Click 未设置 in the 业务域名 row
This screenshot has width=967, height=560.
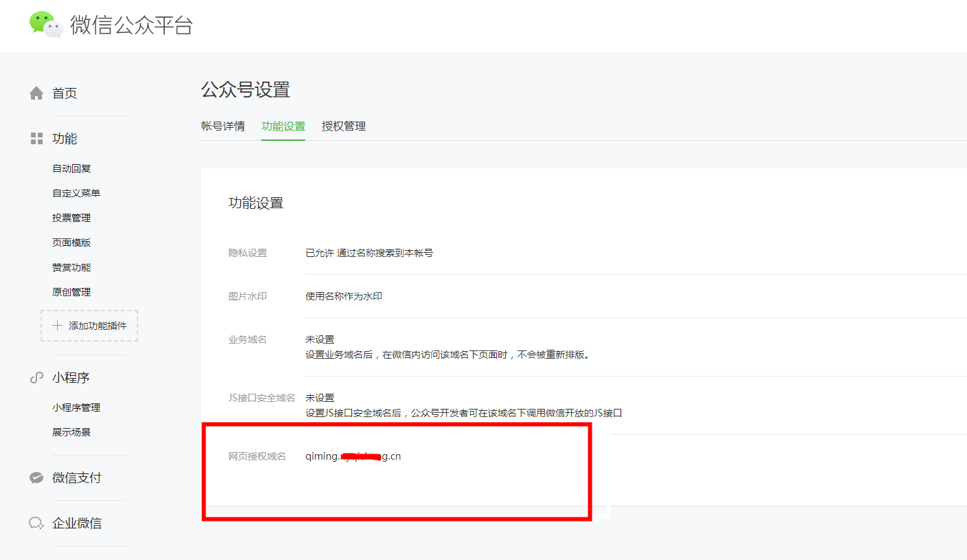tap(320, 339)
